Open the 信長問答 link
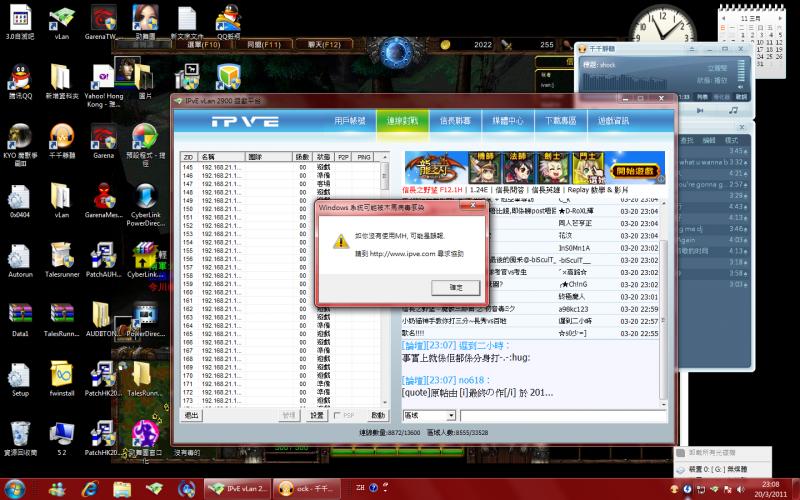800x500 pixels. point(509,190)
